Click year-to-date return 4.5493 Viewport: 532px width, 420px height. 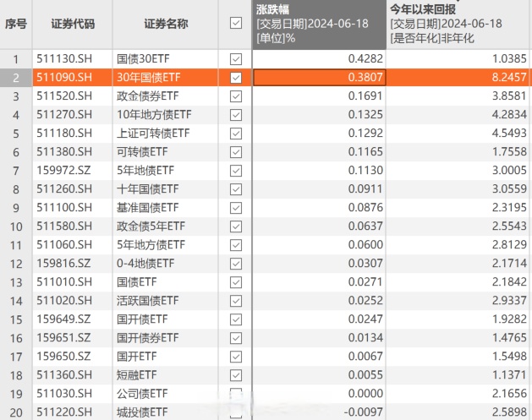click(459, 134)
